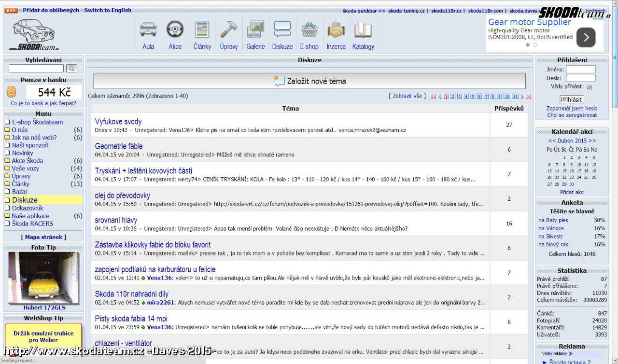Click the Heslo password field
The height and width of the screenshot is (364, 618).
580,78
